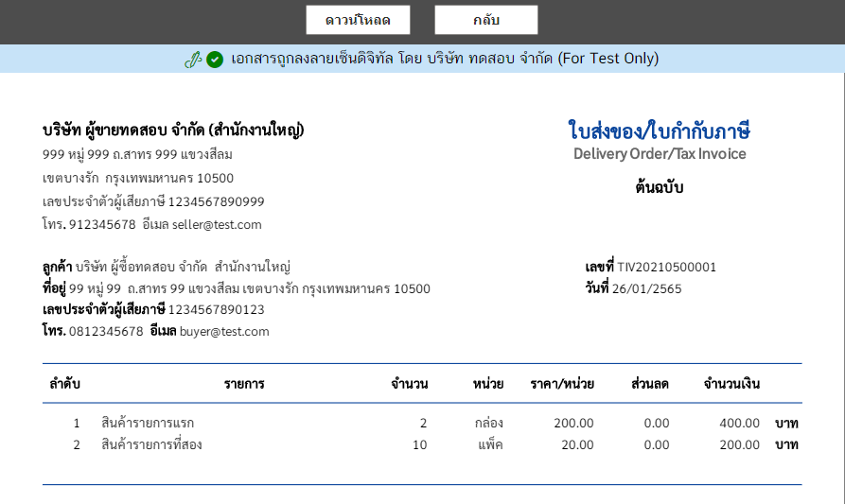The image size is (845, 504).
Task: Click the ดาวน์โหลด download button
Action: click(358, 20)
